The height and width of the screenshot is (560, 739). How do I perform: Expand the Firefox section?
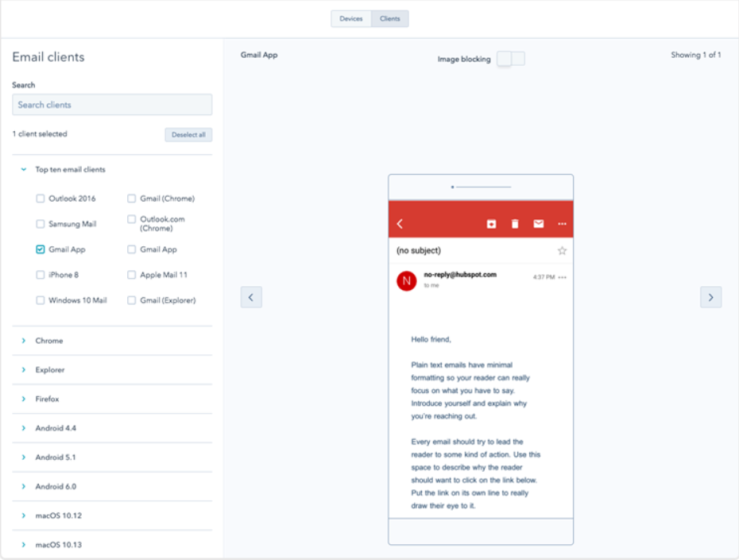[24, 399]
